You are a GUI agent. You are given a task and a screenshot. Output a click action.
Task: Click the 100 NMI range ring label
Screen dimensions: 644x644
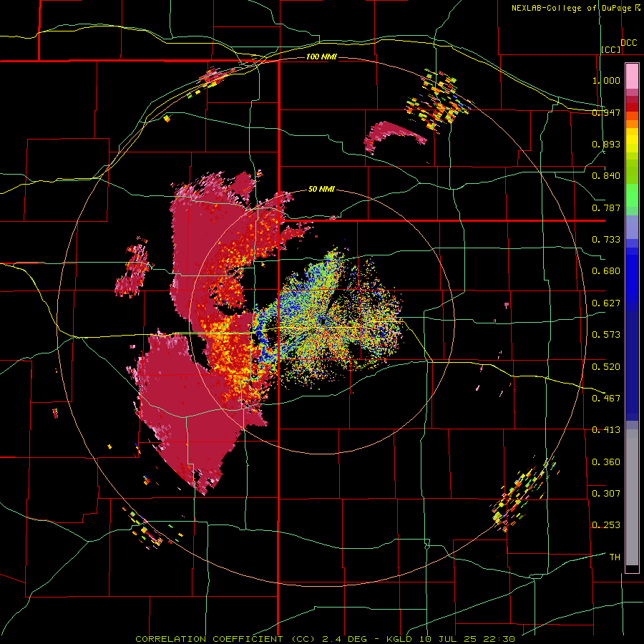coord(321,57)
